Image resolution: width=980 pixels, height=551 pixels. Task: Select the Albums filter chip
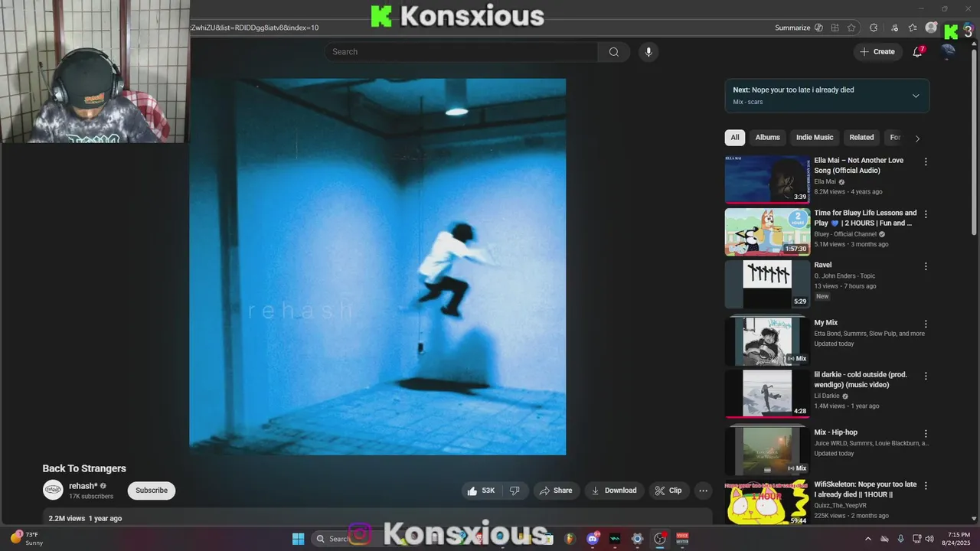click(768, 138)
